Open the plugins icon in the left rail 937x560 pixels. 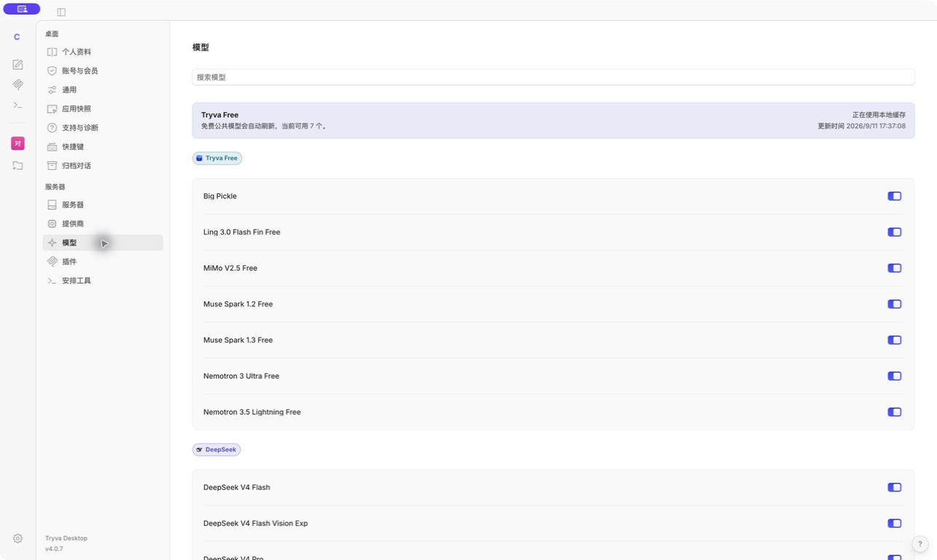tap(18, 85)
